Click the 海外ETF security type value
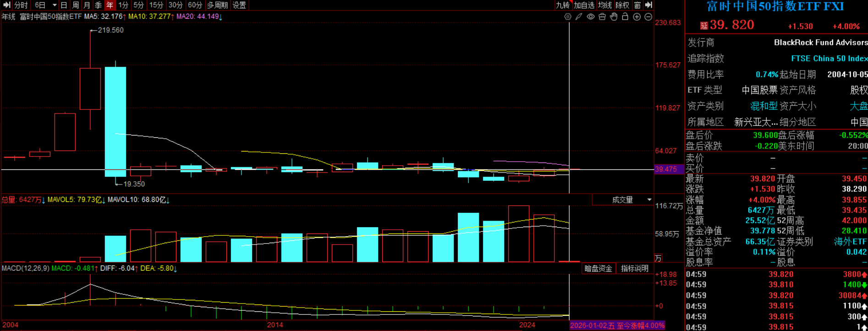The image size is (868, 331). click(x=851, y=241)
